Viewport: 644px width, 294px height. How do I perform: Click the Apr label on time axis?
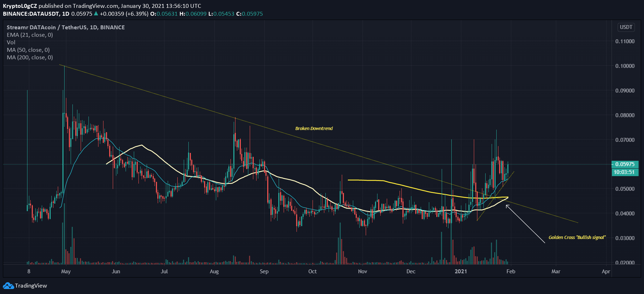[x=606, y=271]
